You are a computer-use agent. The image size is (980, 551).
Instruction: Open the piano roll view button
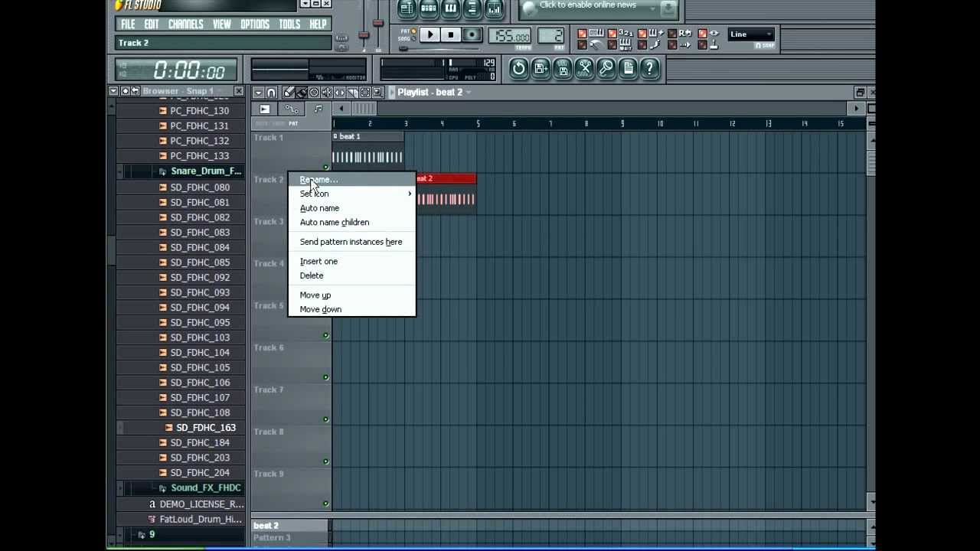click(451, 8)
